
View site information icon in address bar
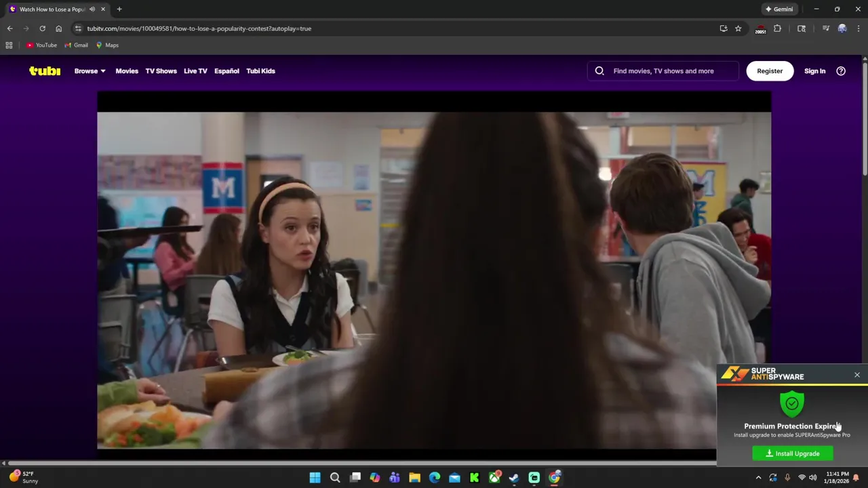(78, 28)
